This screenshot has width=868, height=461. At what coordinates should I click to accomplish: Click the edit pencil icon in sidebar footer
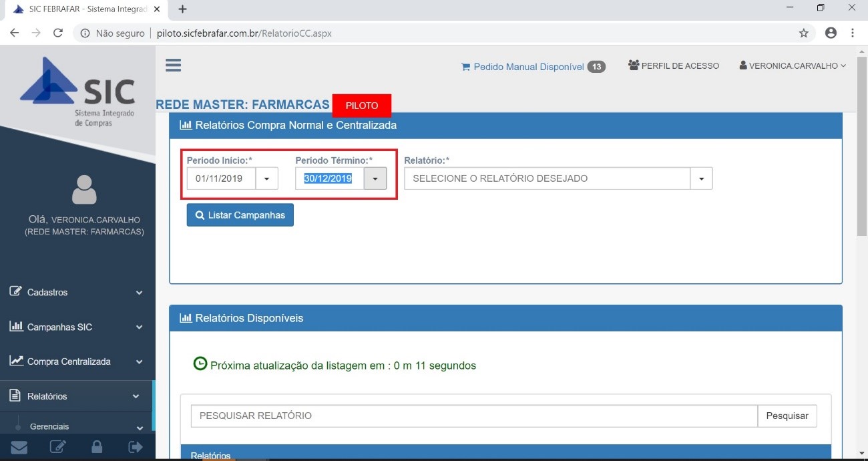pos(58,447)
